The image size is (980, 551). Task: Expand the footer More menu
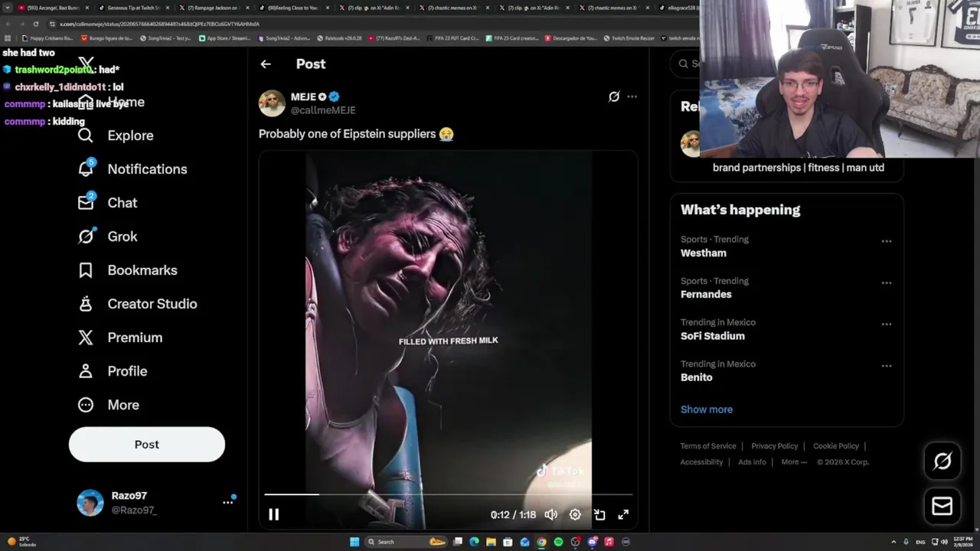coord(794,462)
